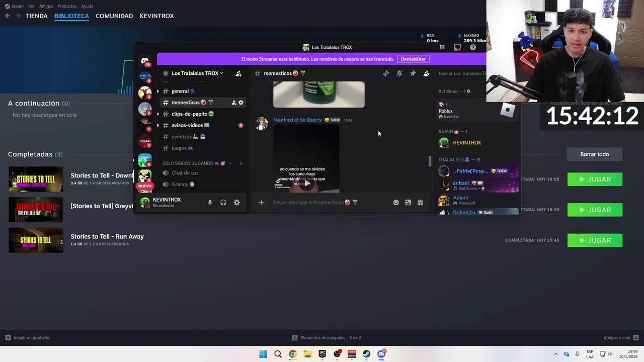Open Amigos y chat in Steam
Image resolution: width=644 pixels, height=362 pixels.
621,338
